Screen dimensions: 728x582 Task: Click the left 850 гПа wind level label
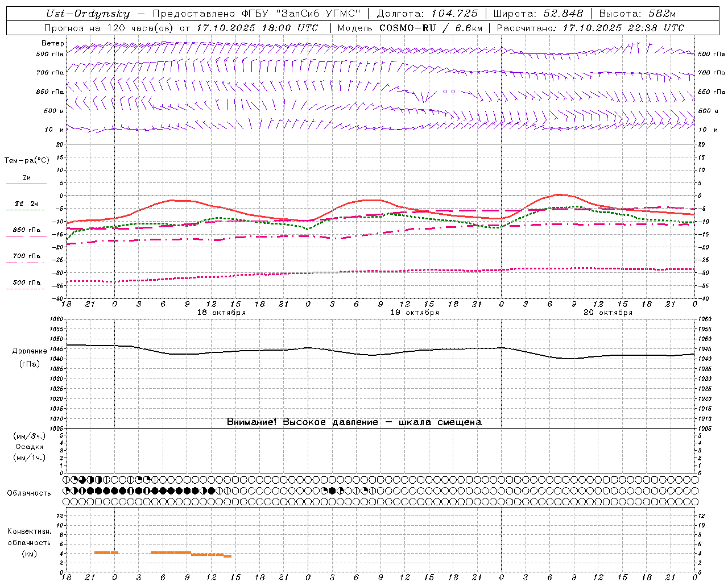50,92
